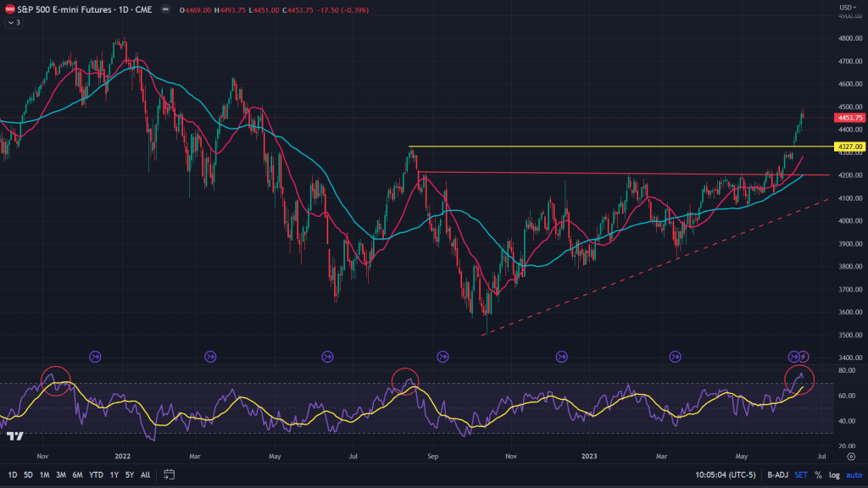868x488 pixels.
Task: Click the yellow 4327.00 price level label
Action: [849, 147]
